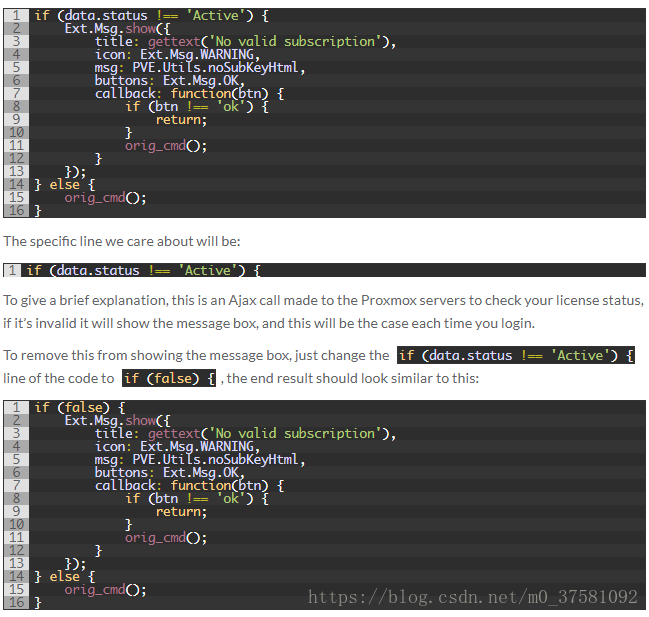
Task: Click 'orig_cmd();' on line 15 of the if (false) block
Action: (x=106, y=589)
